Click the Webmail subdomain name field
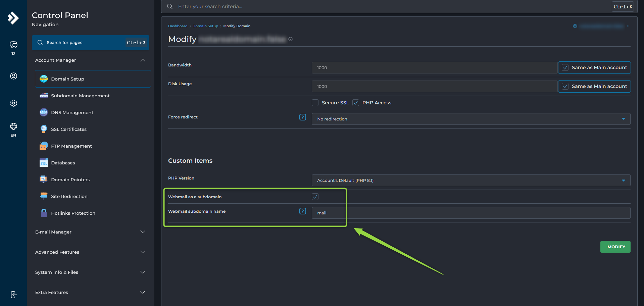The image size is (644, 306). [x=471, y=213]
